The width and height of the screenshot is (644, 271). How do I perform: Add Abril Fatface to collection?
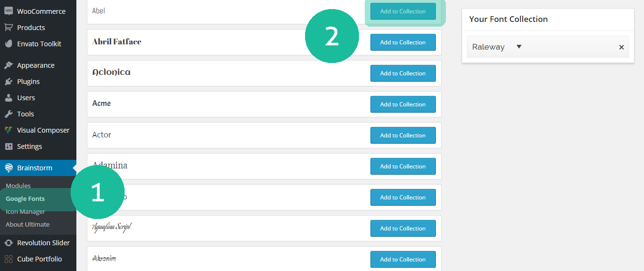pos(403,42)
